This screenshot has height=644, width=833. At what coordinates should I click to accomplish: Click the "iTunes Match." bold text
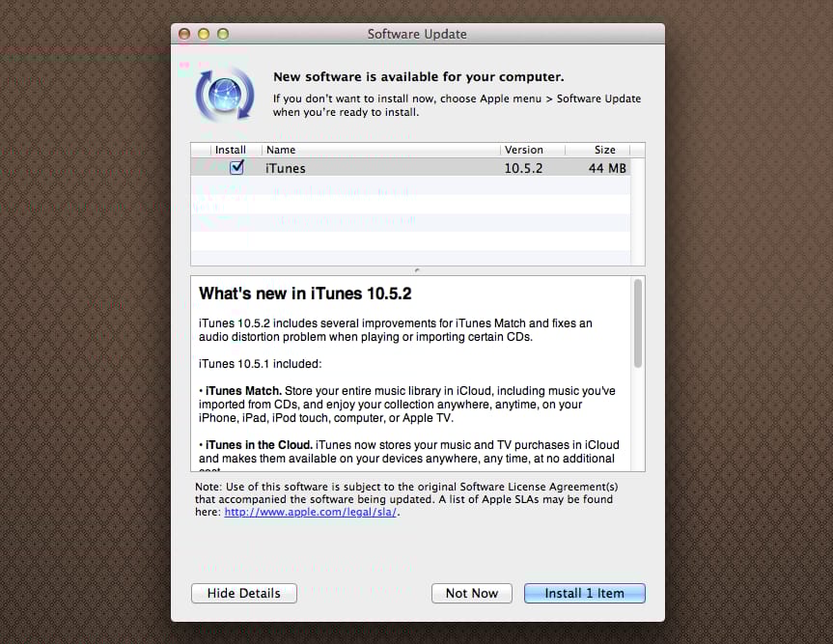pos(243,391)
